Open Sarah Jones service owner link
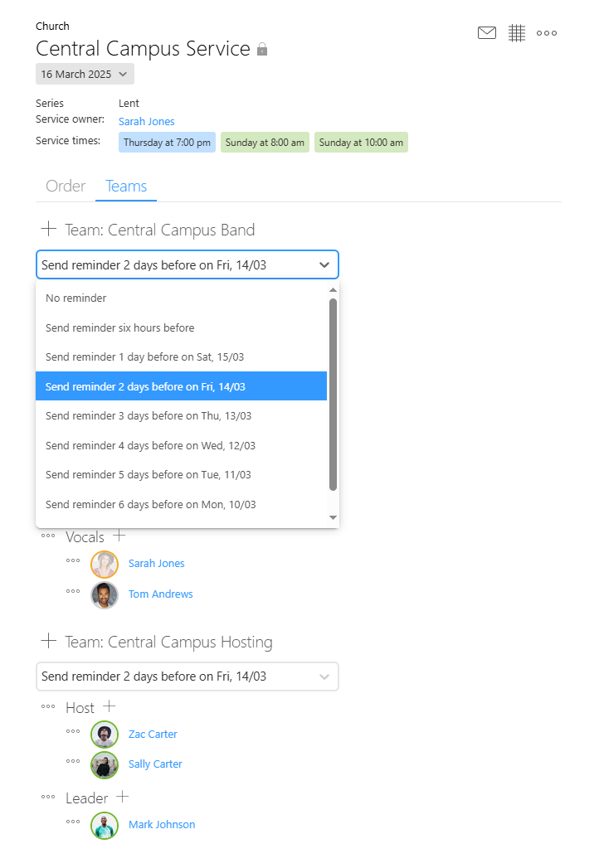The height and width of the screenshot is (868, 599). point(146,121)
